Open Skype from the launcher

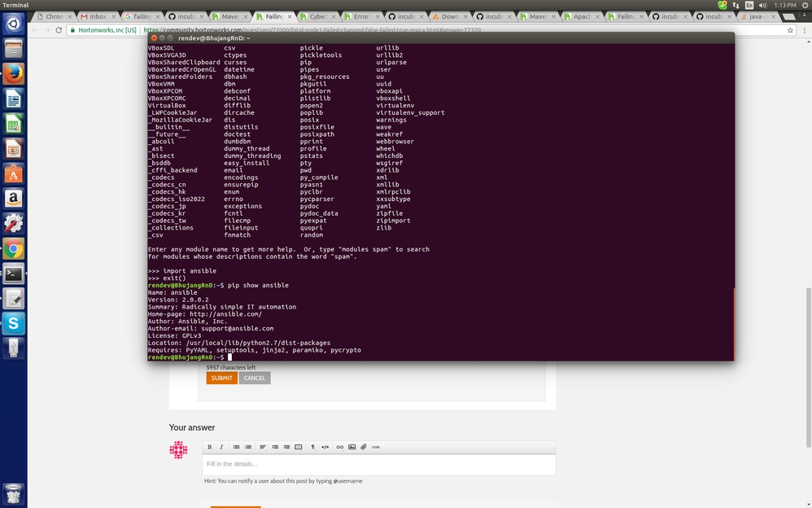[14, 323]
